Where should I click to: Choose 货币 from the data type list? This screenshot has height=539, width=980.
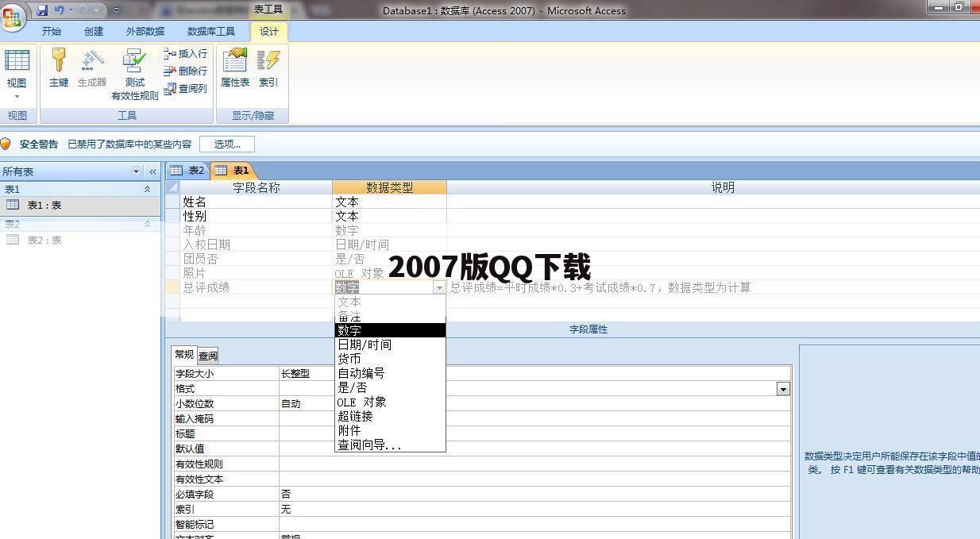click(x=390, y=359)
